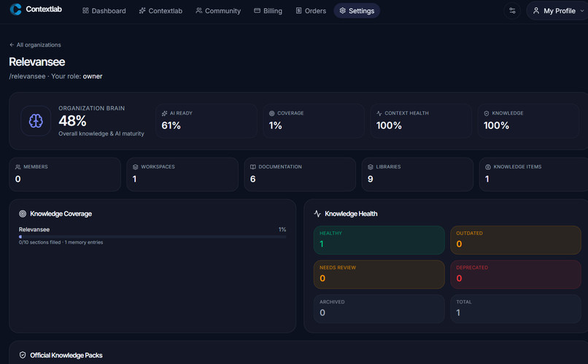This screenshot has width=588, height=364.
Task: Open the Orders page
Action: tap(311, 11)
